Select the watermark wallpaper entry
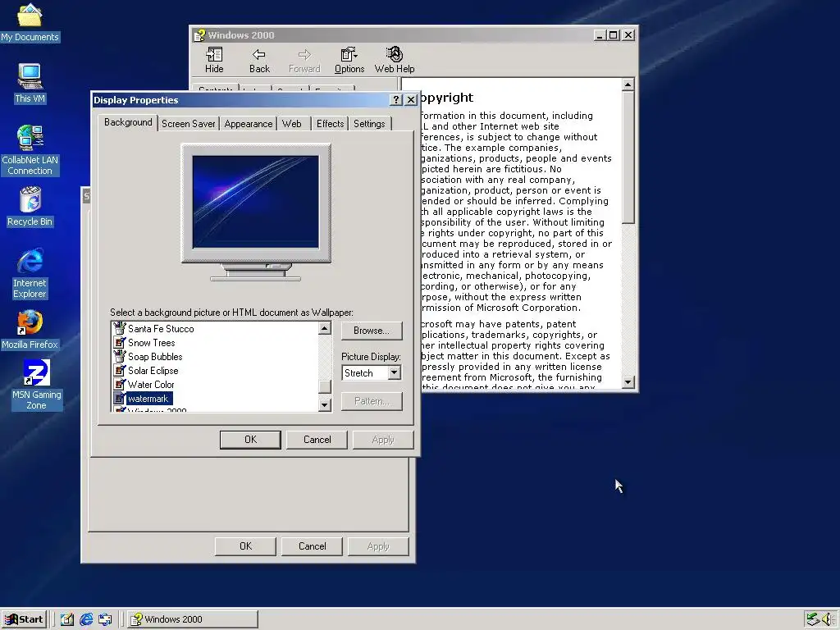This screenshot has width=840, height=630. (x=148, y=399)
